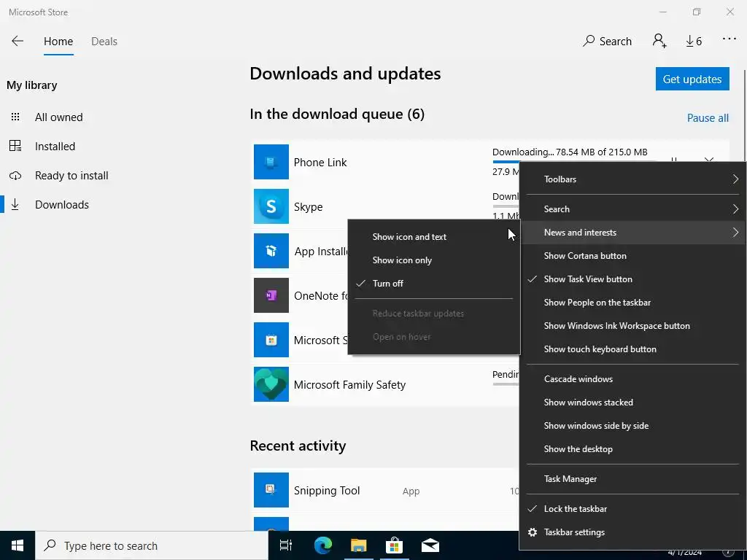Open the See more ellipsis menu
747x560 pixels.
tap(729, 39)
